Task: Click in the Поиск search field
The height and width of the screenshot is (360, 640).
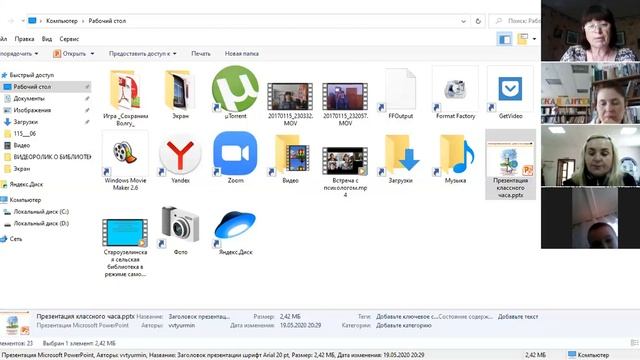Action: (x=516, y=21)
